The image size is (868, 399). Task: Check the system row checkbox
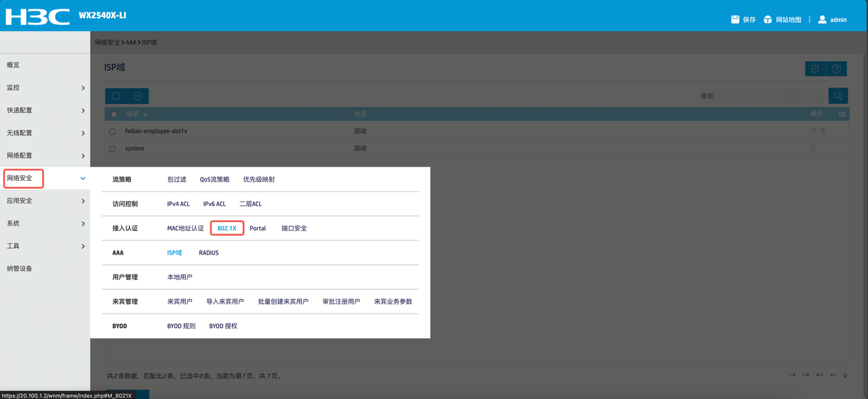tap(113, 148)
